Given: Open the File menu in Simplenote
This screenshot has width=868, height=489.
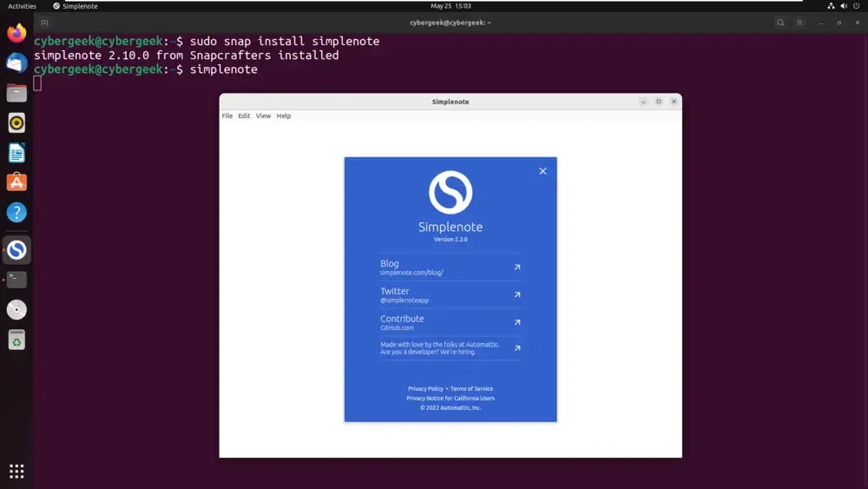Looking at the screenshot, I should 227,116.
